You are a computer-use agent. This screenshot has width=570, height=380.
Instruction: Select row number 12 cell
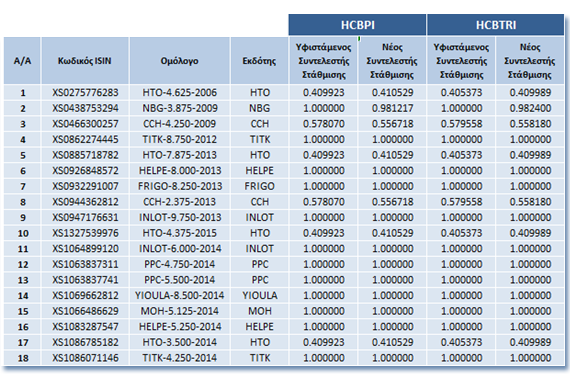point(22,264)
